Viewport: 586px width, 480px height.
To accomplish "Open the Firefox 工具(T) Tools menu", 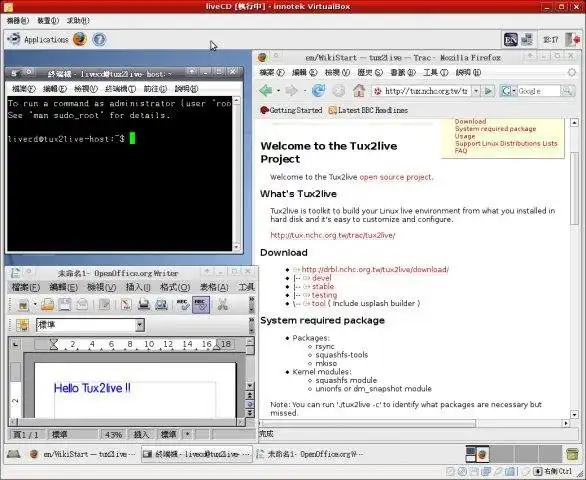I will (435, 73).
